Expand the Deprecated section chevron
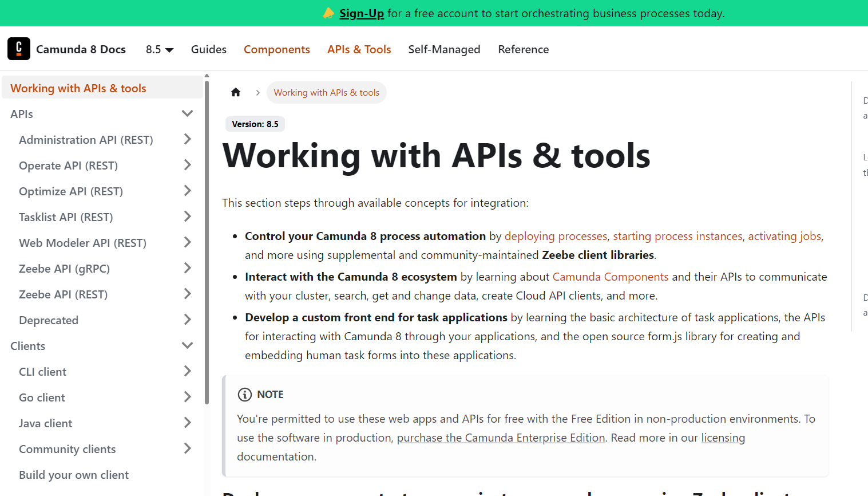This screenshot has height=496, width=868. pos(187,320)
